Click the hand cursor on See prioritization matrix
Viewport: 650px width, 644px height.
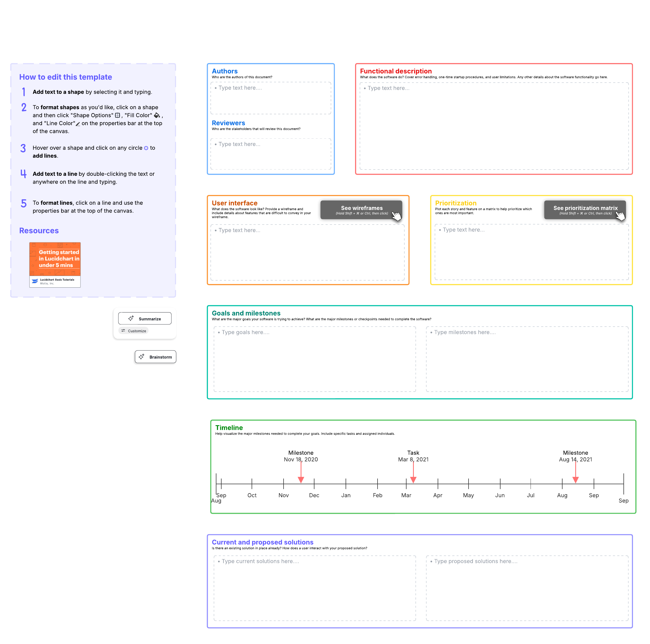[620, 216]
